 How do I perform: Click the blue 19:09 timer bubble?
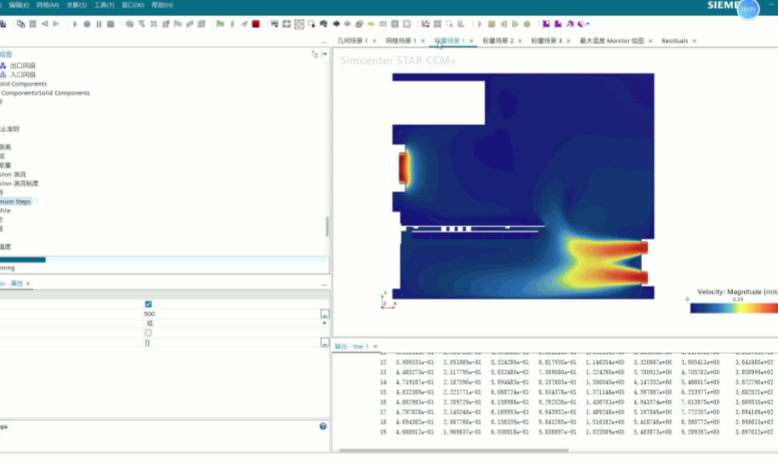point(748,9)
